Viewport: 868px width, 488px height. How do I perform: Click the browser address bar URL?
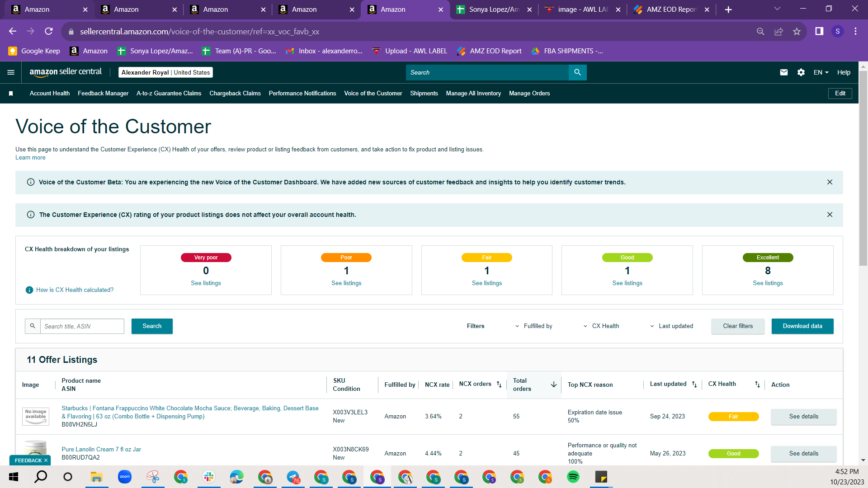[x=200, y=32]
